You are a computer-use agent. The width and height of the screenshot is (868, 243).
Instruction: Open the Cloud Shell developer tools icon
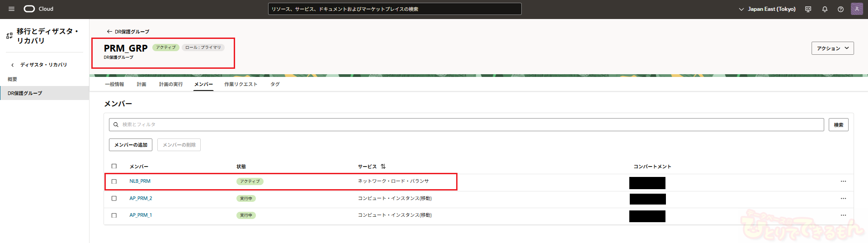coord(808,9)
